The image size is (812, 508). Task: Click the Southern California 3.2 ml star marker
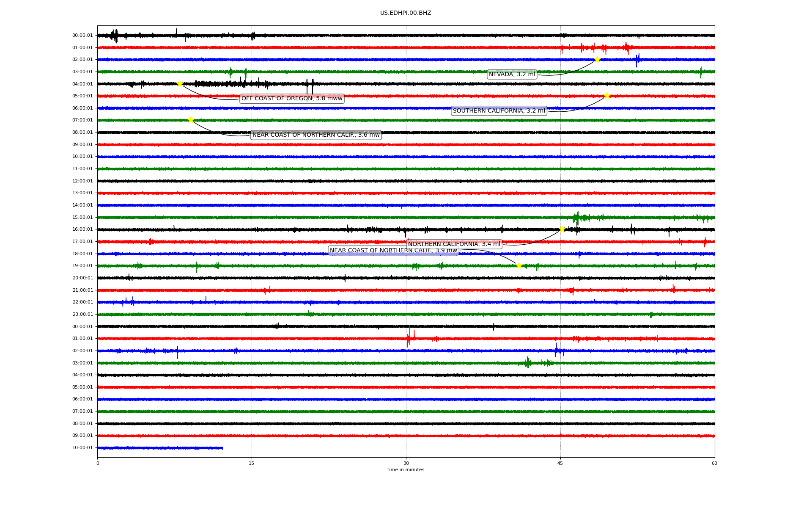pyautogui.click(x=607, y=96)
